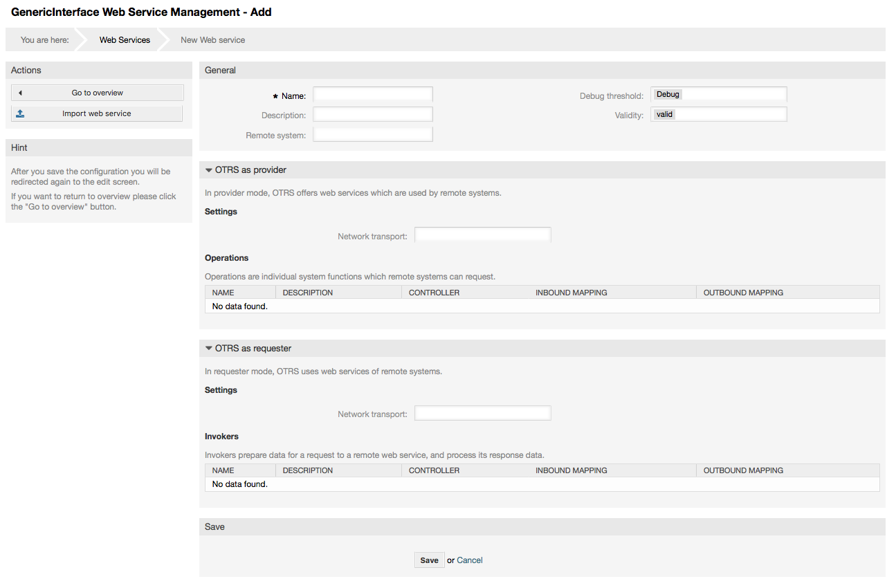Click the Validity label
Viewport: 896px width, 588px height.
click(630, 115)
